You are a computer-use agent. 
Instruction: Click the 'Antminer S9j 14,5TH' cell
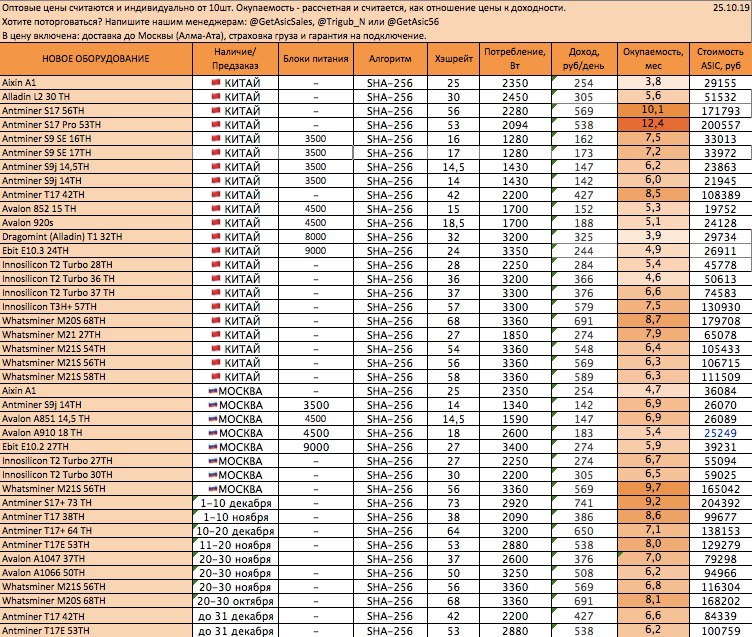pyautogui.click(x=96, y=166)
